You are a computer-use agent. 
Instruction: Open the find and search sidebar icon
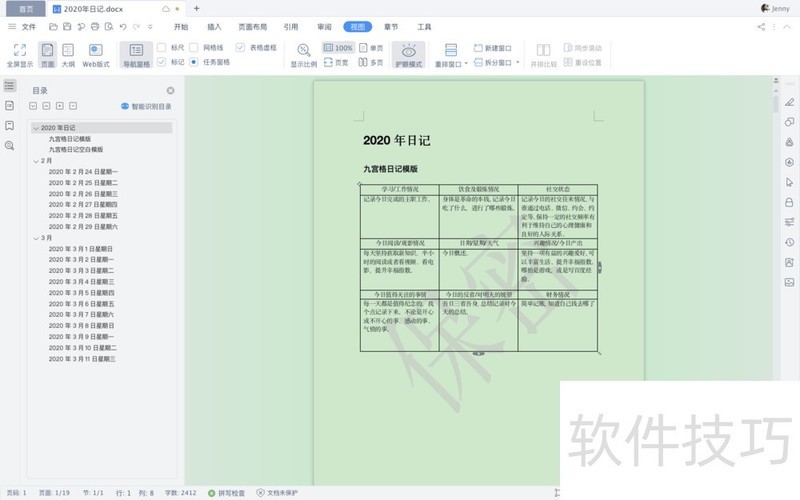pos(9,145)
